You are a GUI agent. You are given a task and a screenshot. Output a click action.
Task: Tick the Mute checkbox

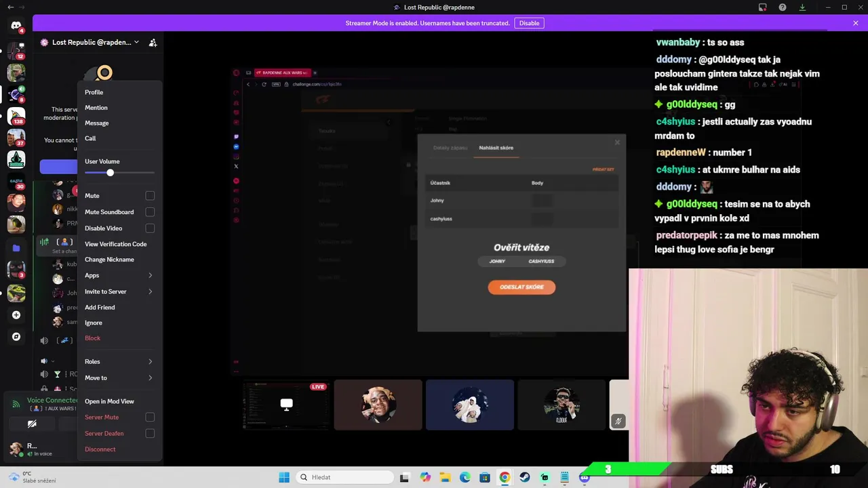coord(150,196)
